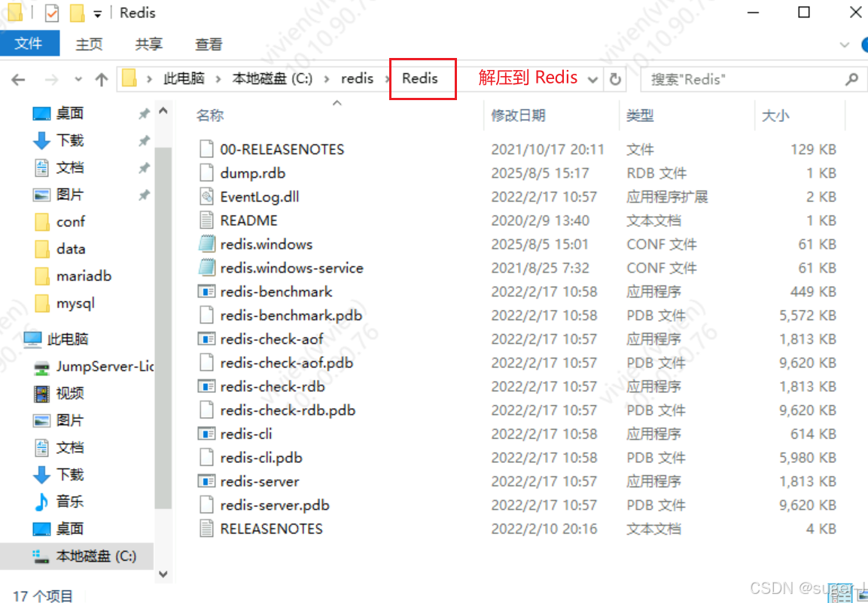Viewport: 868px width, 603px height.
Task: Open the quick access toolbar customize dropdown
Action: pos(97,14)
